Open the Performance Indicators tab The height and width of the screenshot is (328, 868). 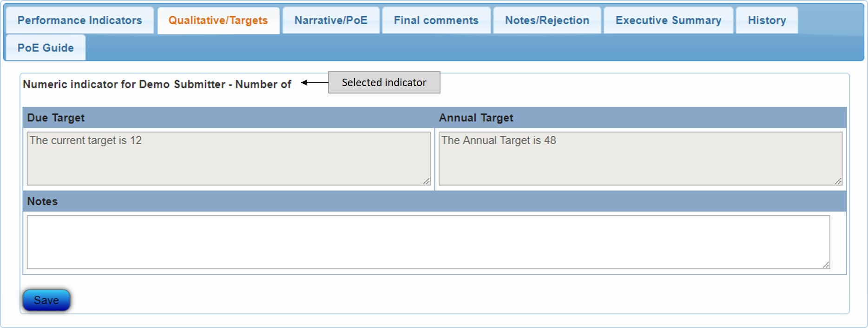tap(79, 20)
